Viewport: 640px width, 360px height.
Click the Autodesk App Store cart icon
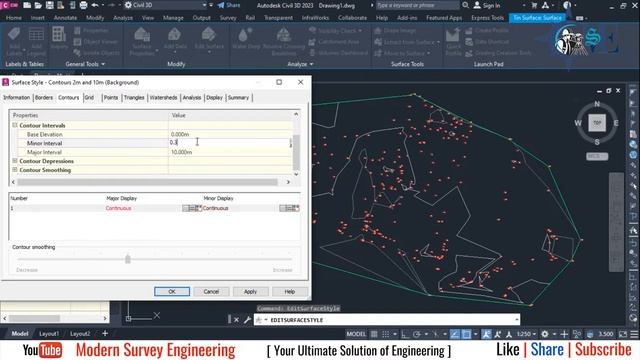(534, 5)
